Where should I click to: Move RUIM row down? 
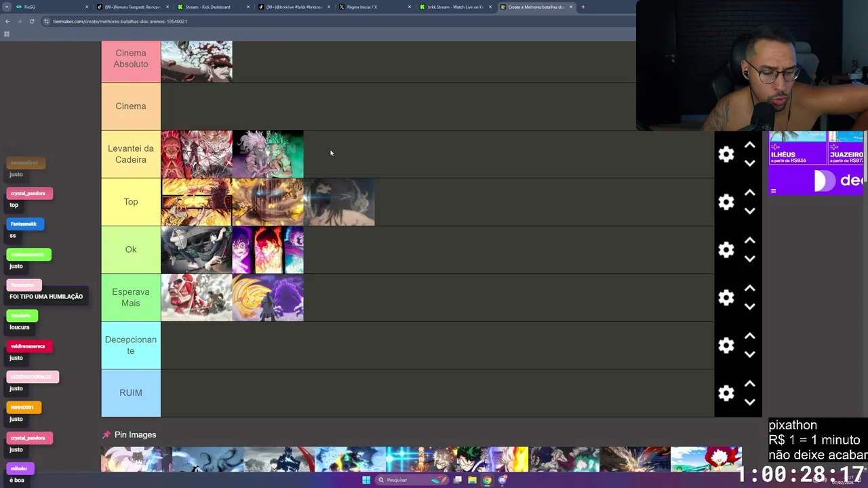coord(749,402)
